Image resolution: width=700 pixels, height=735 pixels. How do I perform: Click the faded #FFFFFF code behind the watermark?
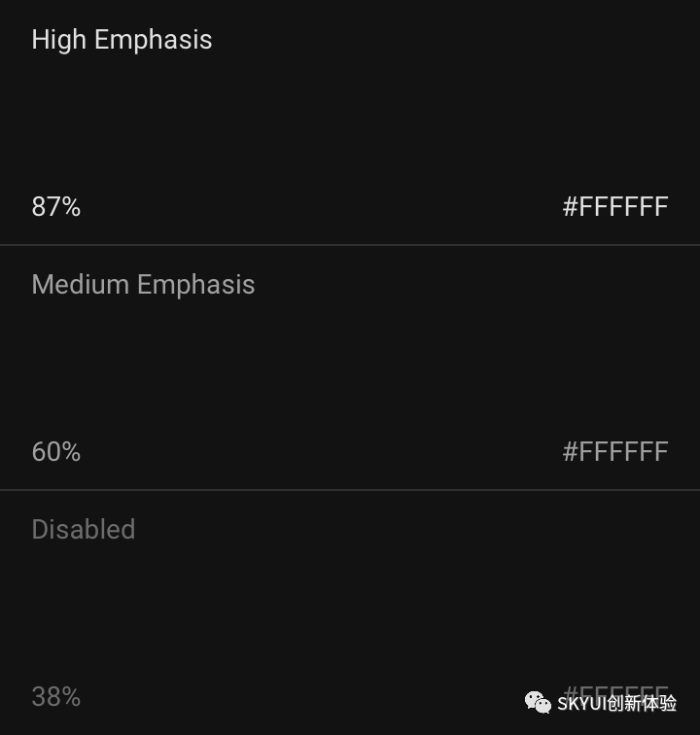pos(615,690)
